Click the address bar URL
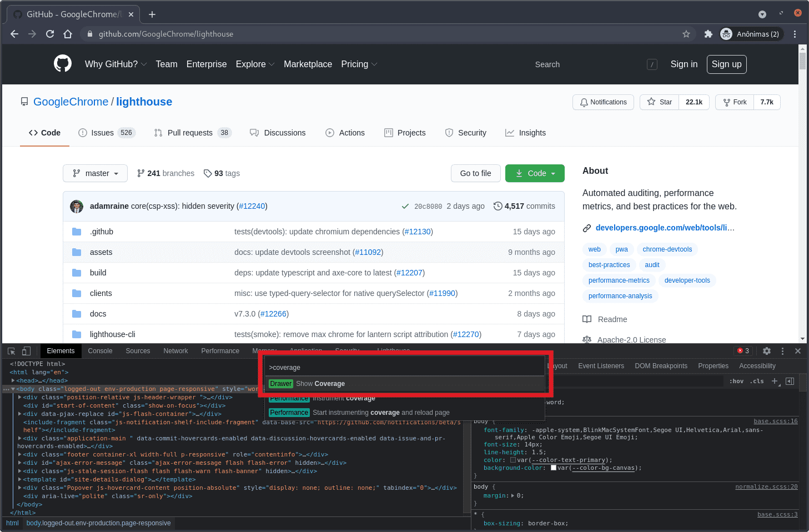This screenshot has width=809, height=532. coord(166,34)
